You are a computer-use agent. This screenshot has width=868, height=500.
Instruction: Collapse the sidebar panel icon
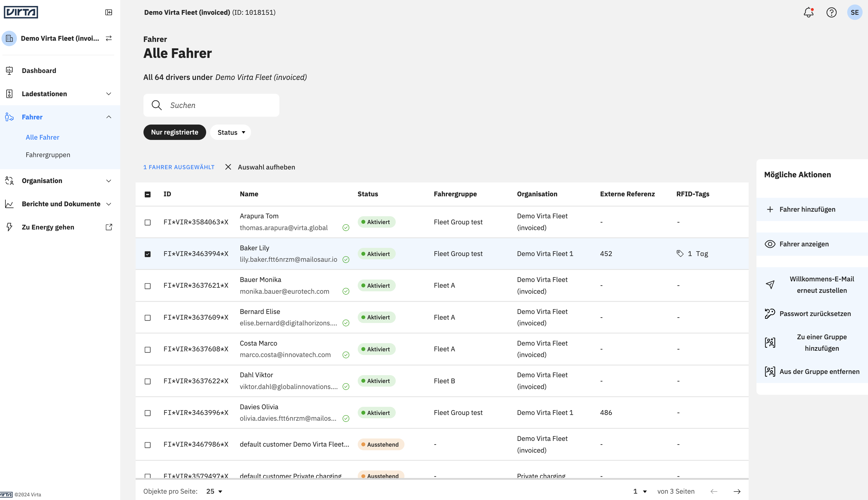(108, 12)
